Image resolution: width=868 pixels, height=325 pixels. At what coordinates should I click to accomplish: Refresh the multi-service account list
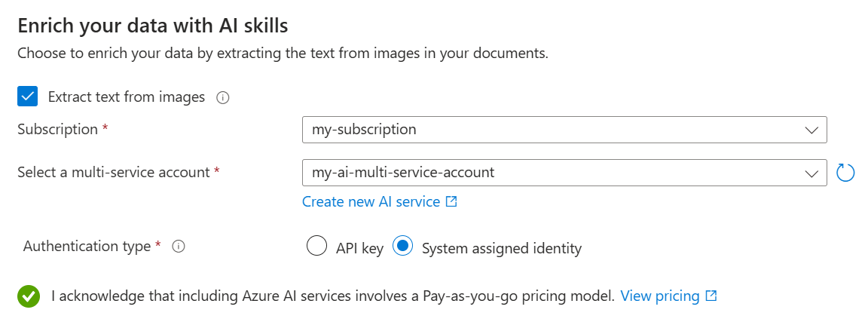point(846,173)
